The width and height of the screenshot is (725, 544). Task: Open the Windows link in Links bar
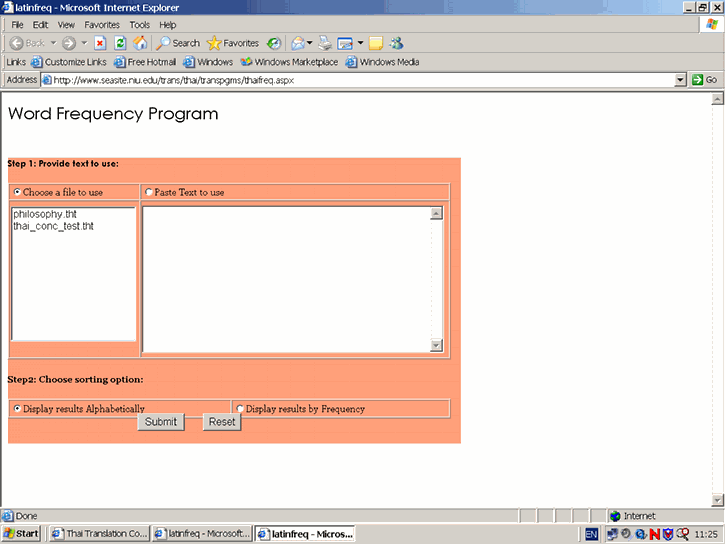coord(208,62)
